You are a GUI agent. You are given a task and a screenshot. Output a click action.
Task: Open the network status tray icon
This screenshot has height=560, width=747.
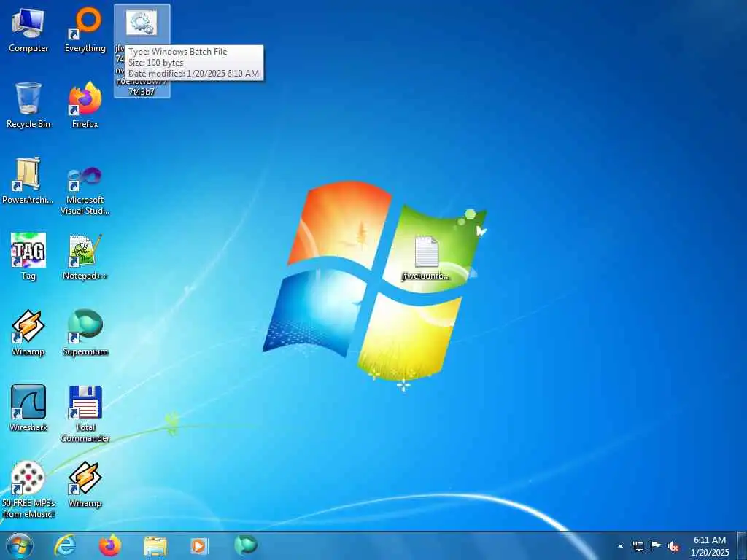(x=638, y=546)
